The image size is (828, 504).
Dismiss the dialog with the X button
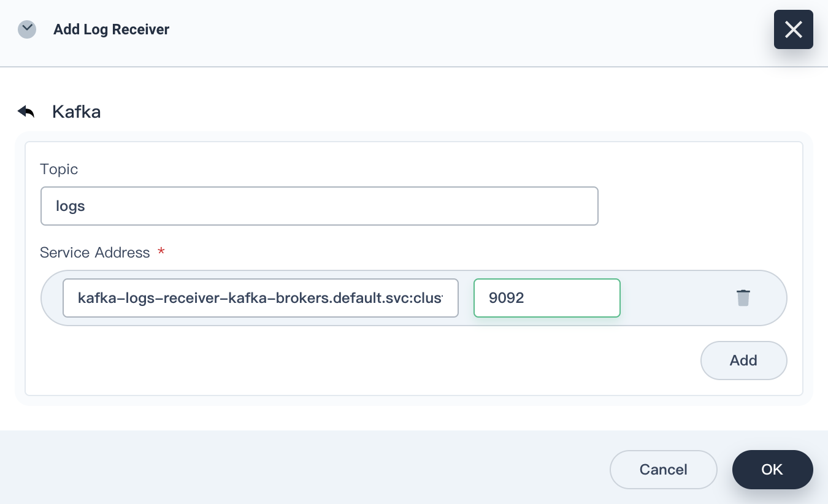(x=793, y=29)
